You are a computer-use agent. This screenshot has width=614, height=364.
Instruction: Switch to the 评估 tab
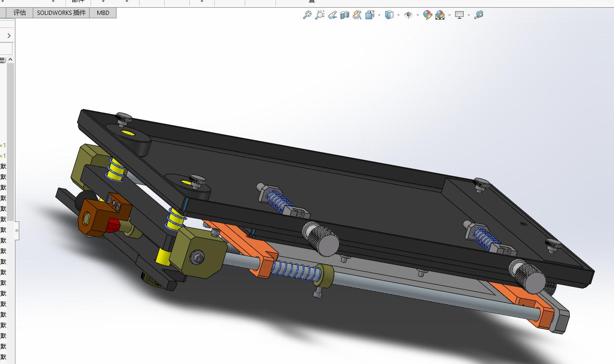[19, 13]
